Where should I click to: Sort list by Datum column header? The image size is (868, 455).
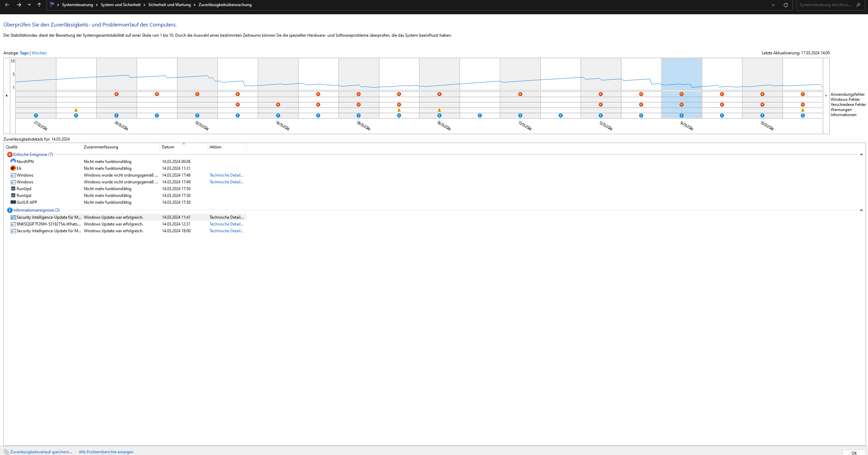click(168, 147)
